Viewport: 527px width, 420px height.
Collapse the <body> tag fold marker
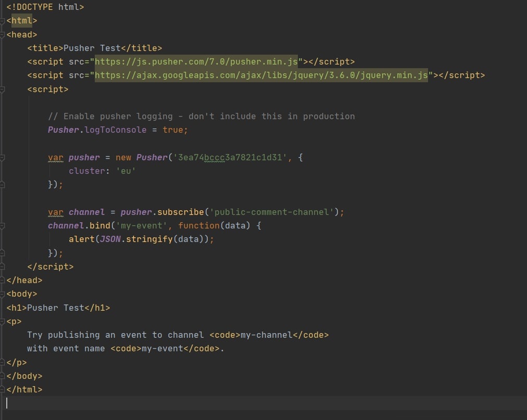[x=2, y=294]
